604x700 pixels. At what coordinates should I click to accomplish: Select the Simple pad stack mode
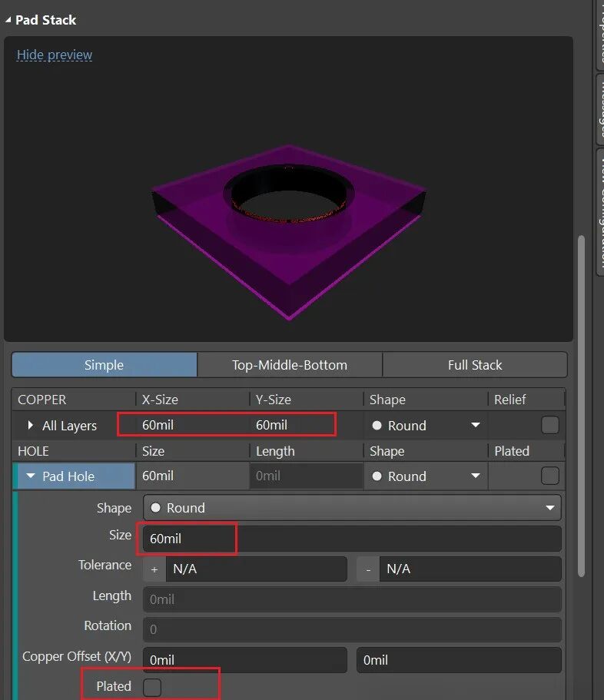pyautogui.click(x=104, y=365)
